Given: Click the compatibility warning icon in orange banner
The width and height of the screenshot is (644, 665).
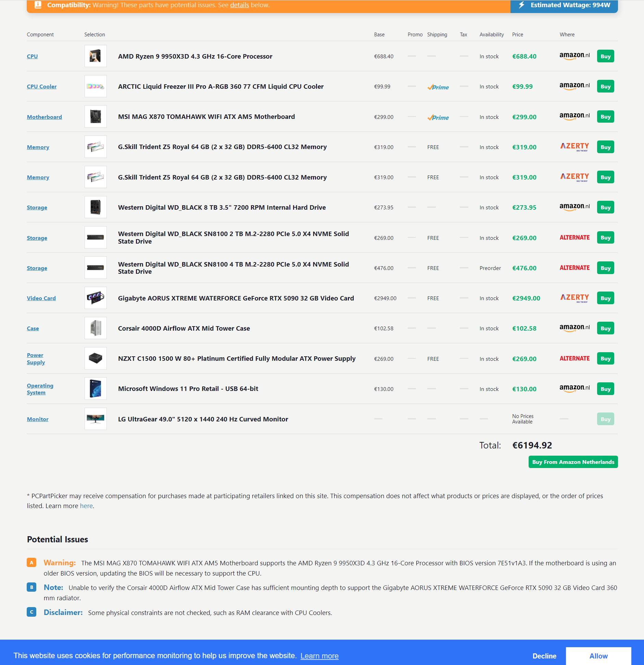Looking at the screenshot, I should pyautogui.click(x=38, y=5).
